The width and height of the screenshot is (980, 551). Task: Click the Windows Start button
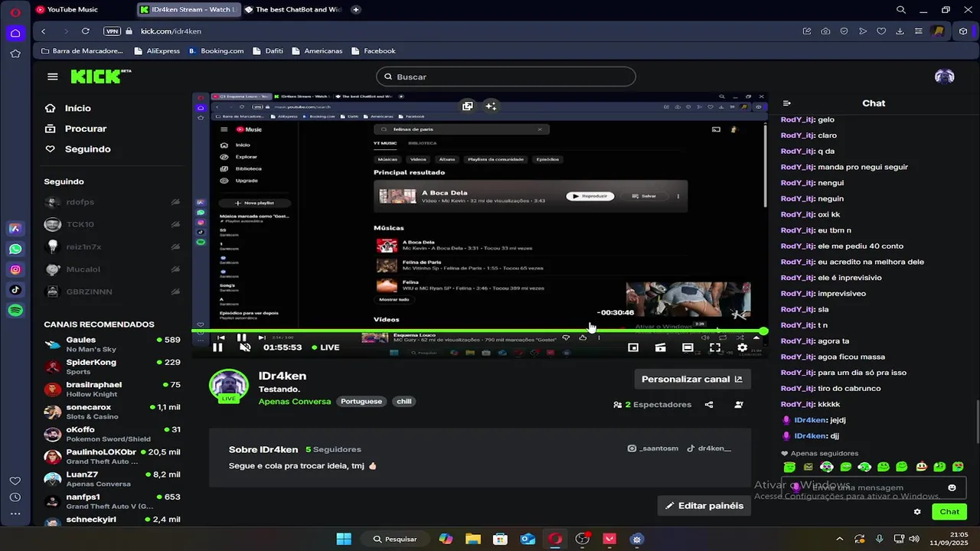point(344,539)
